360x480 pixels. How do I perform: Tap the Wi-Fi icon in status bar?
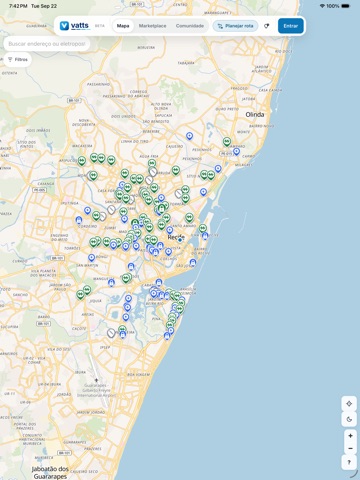point(322,6)
